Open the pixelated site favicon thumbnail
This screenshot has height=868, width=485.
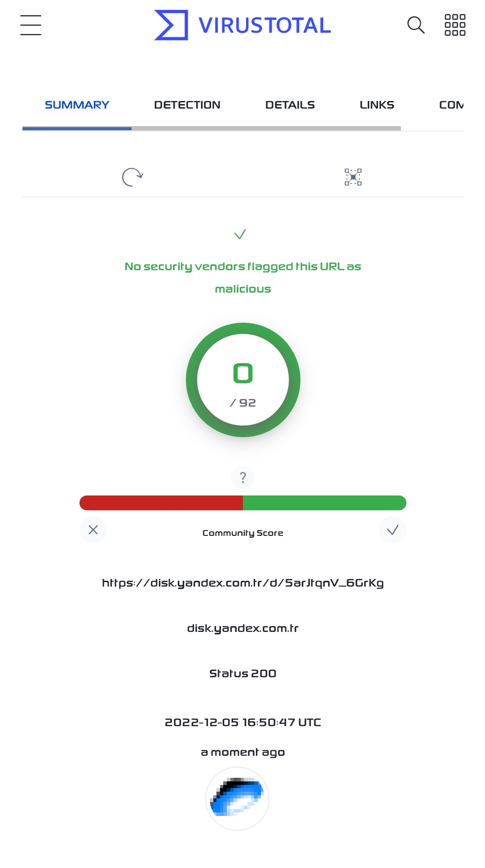click(x=237, y=798)
